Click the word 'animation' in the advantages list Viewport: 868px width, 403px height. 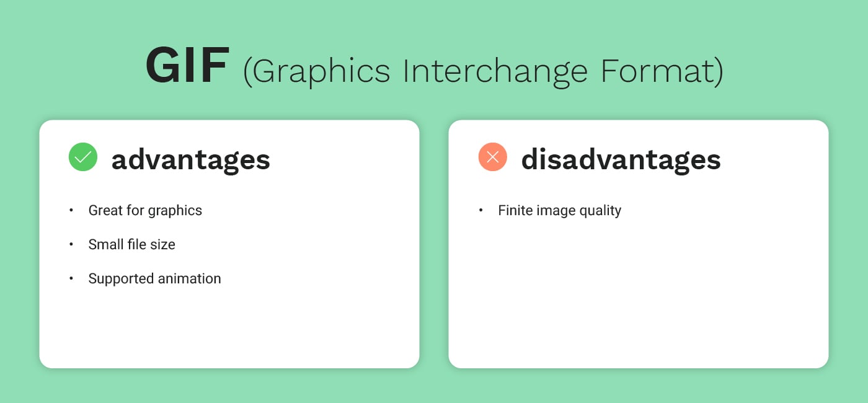tap(185, 278)
